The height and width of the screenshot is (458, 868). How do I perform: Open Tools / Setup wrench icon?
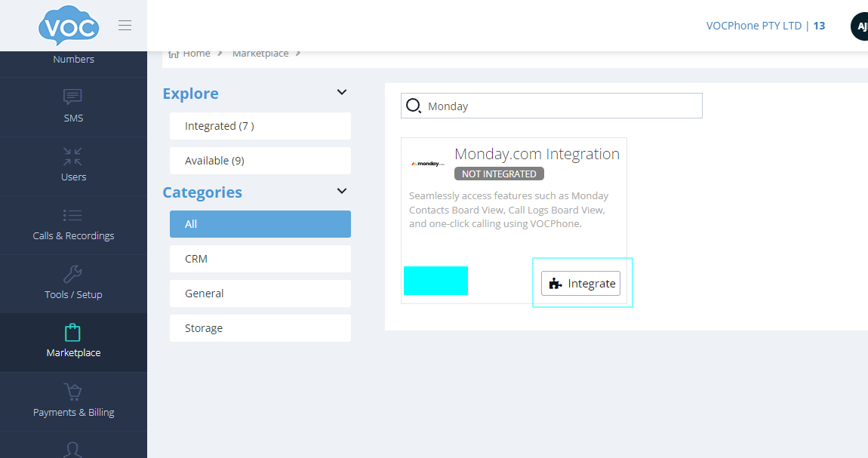tap(73, 275)
